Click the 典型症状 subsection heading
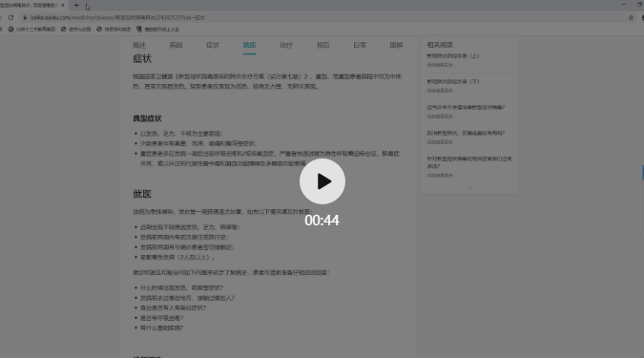Viewport: 644px width, 358px height. (147, 118)
